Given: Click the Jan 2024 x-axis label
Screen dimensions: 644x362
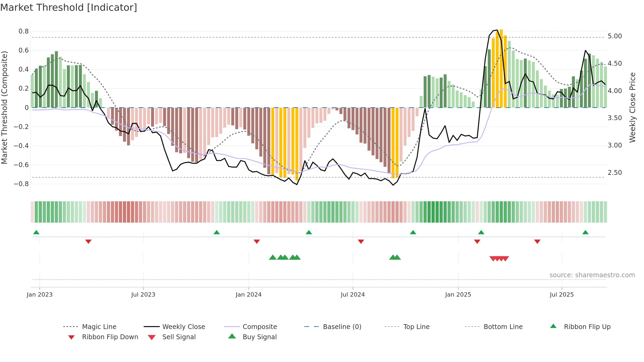Looking at the screenshot, I should tap(249, 294).
